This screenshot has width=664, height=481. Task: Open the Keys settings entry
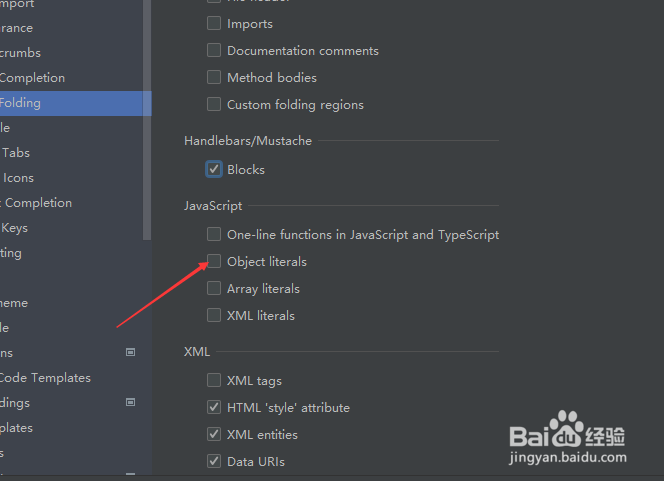[14, 228]
